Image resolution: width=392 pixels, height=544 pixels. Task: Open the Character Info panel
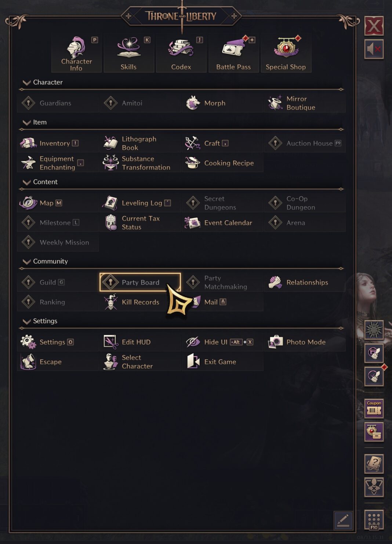click(76, 53)
